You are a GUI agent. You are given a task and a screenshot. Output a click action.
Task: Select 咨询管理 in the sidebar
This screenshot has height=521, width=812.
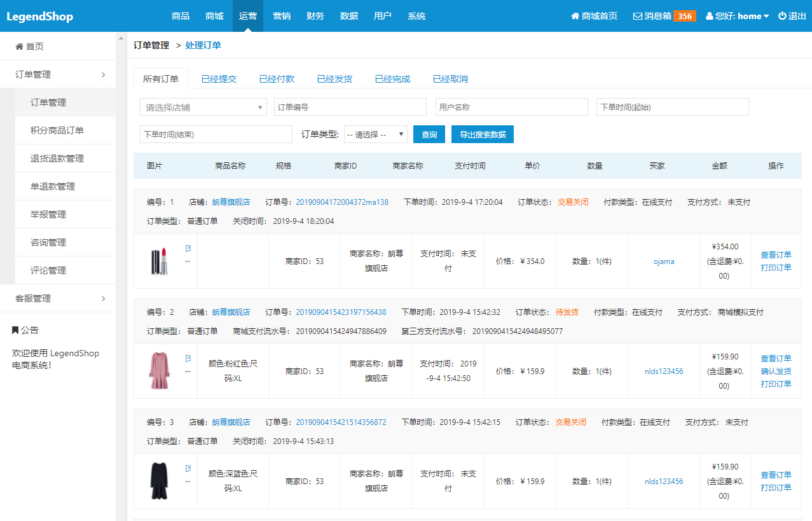tap(65, 242)
